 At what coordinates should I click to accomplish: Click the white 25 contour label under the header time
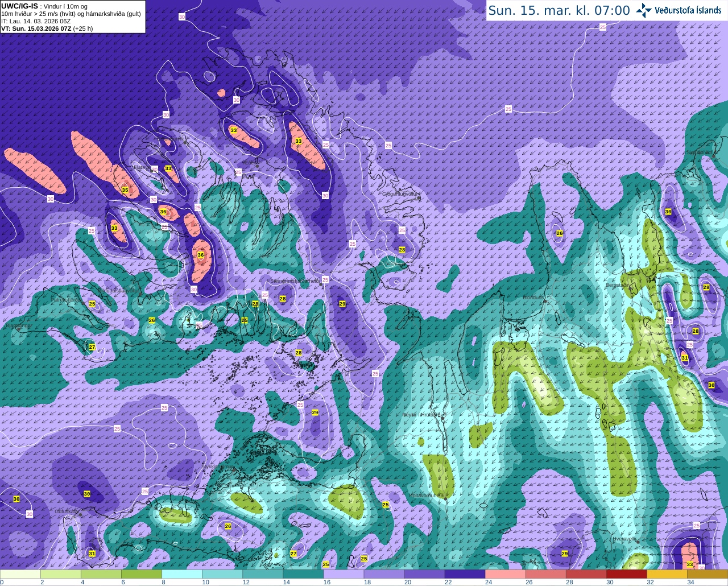click(x=603, y=27)
